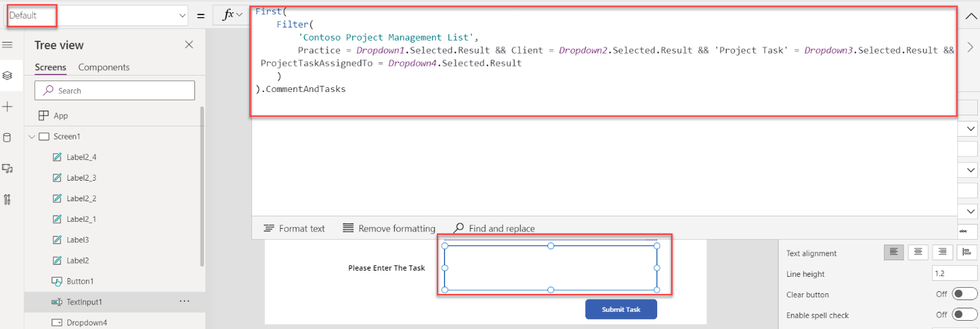Toggle Enable spell check switch

coord(965,315)
